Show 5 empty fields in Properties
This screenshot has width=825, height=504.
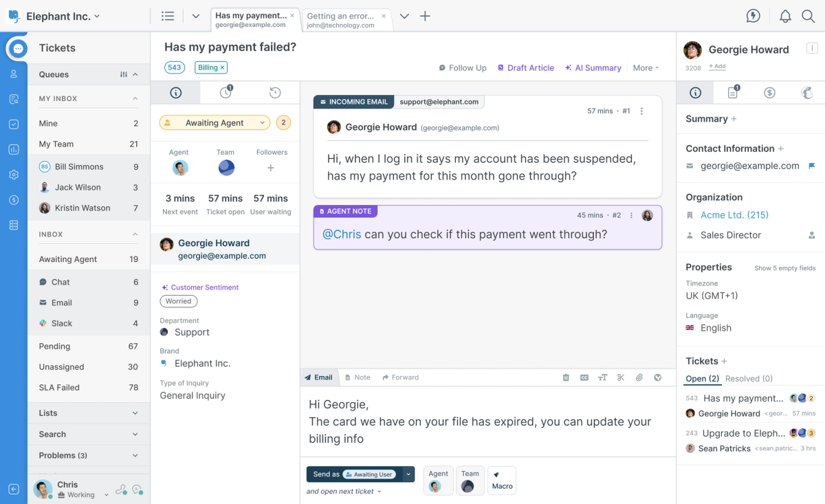click(785, 268)
